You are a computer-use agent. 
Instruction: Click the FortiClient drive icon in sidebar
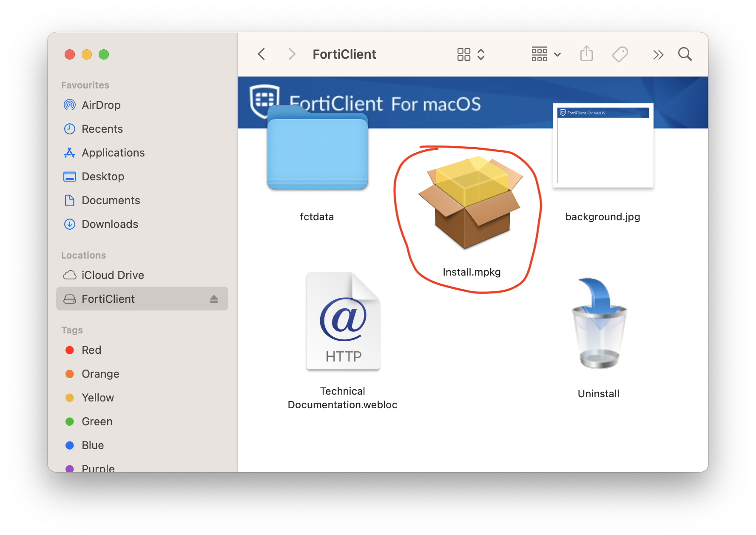(70, 299)
